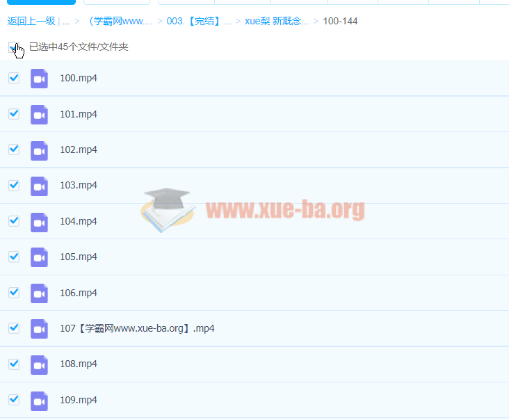Untick the checkbox next to 109.mp4

14,399
